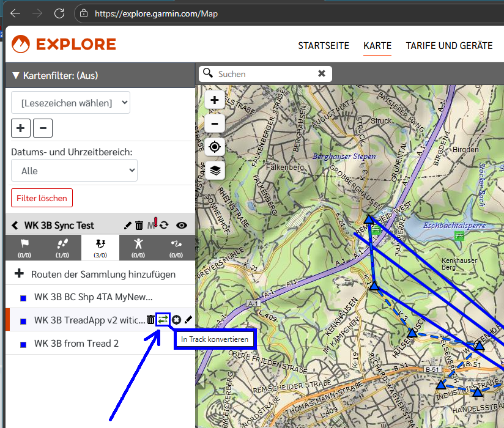This screenshot has width=504, height=428.
Task: Click round star-badge icon on TreadApp row
Action: click(177, 320)
